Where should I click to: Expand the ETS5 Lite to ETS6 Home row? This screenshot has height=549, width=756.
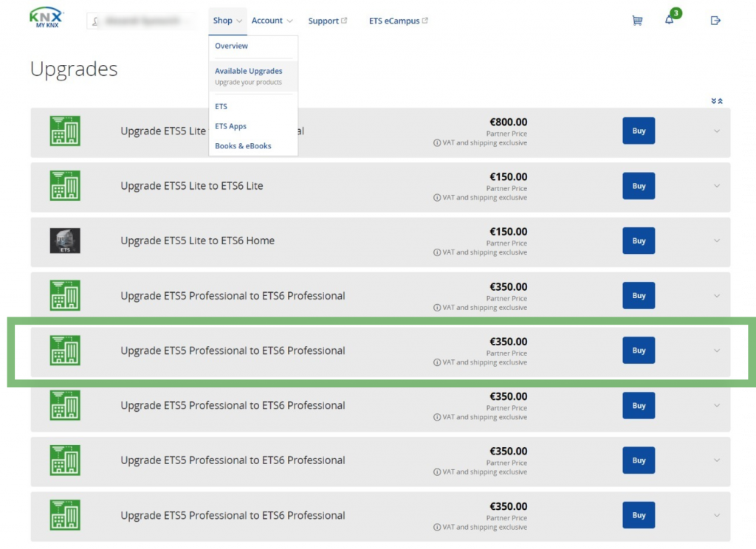716,241
